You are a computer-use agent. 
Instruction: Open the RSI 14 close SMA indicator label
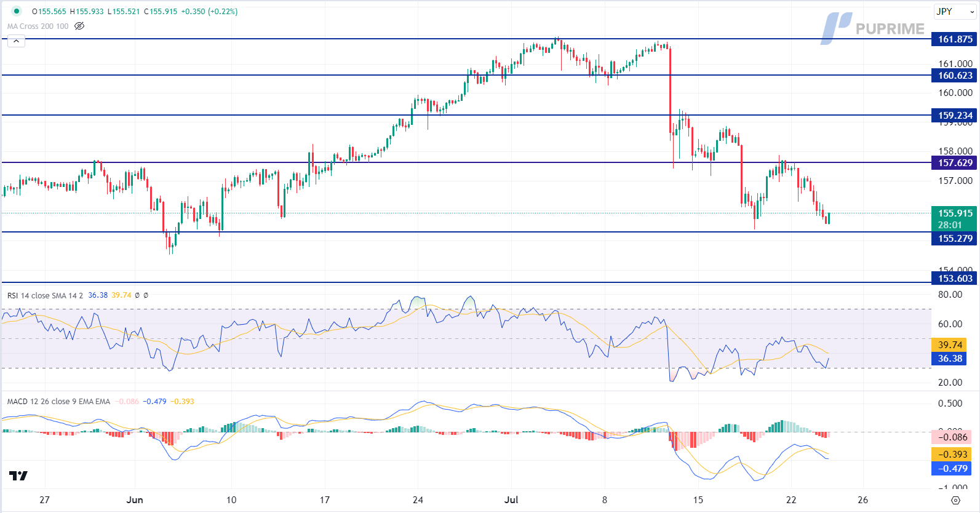coord(45,295)
